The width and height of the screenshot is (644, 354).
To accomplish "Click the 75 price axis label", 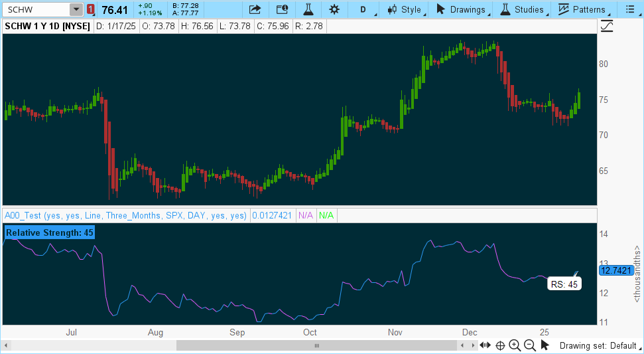I will [604, 100].
